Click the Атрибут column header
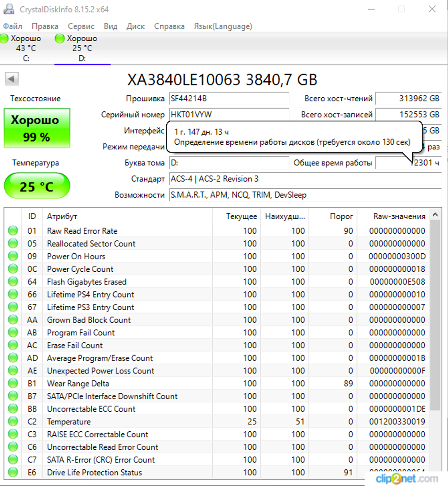 coord(127,217)
